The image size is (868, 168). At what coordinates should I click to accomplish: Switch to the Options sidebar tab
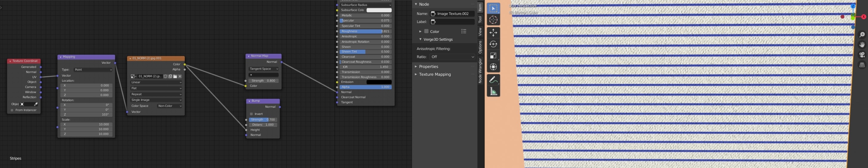480,47
